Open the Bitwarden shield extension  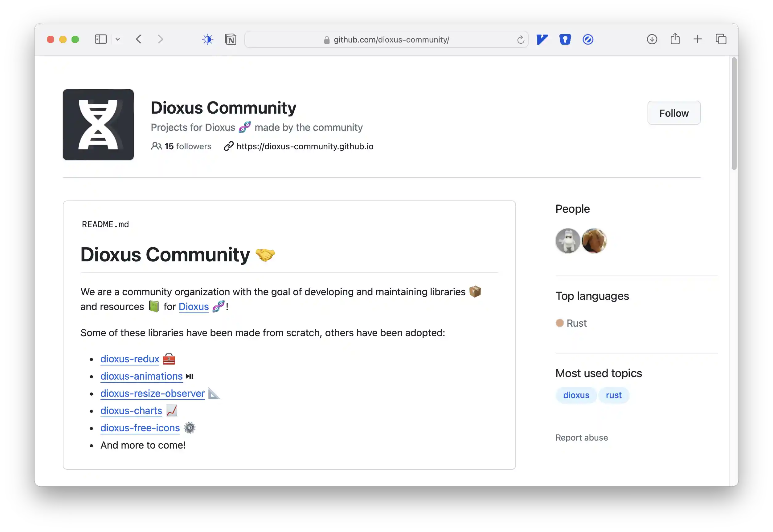(565, 39)
